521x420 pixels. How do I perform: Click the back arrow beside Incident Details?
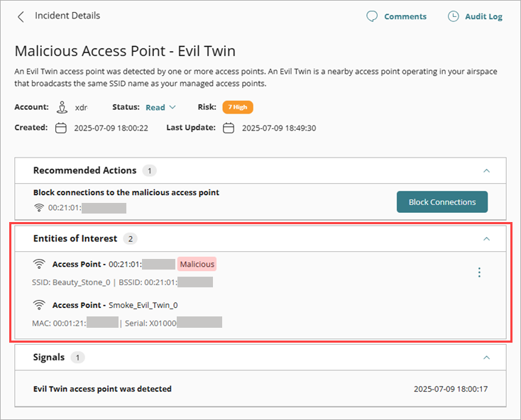point(21,16)
